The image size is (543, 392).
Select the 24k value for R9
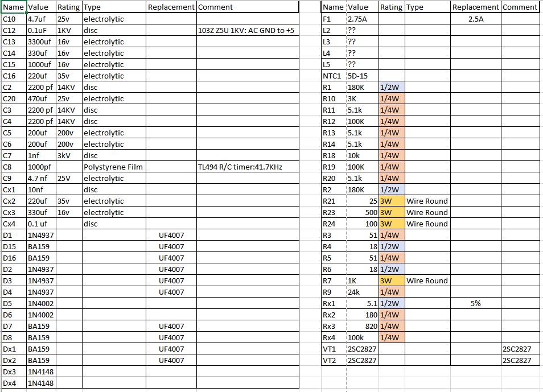[x=363, y=292]
